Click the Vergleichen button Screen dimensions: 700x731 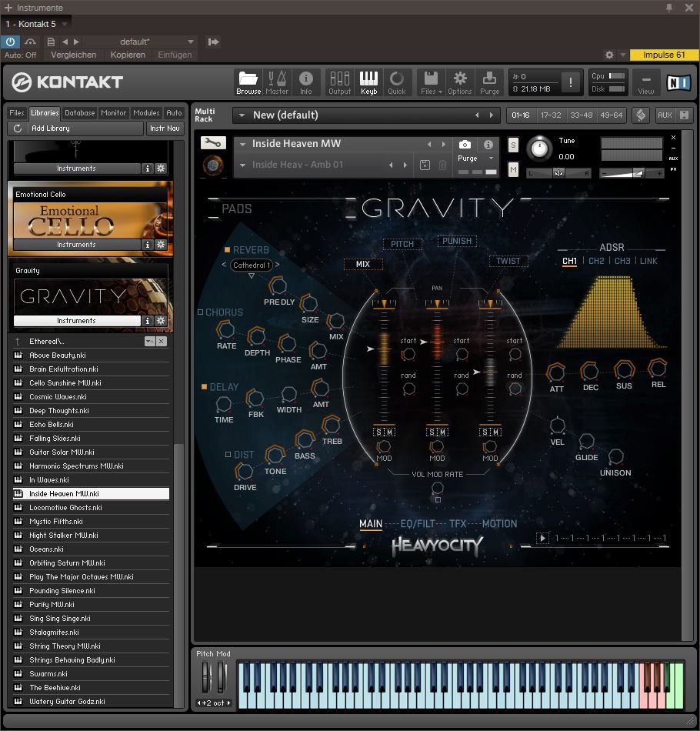[74, 55]
